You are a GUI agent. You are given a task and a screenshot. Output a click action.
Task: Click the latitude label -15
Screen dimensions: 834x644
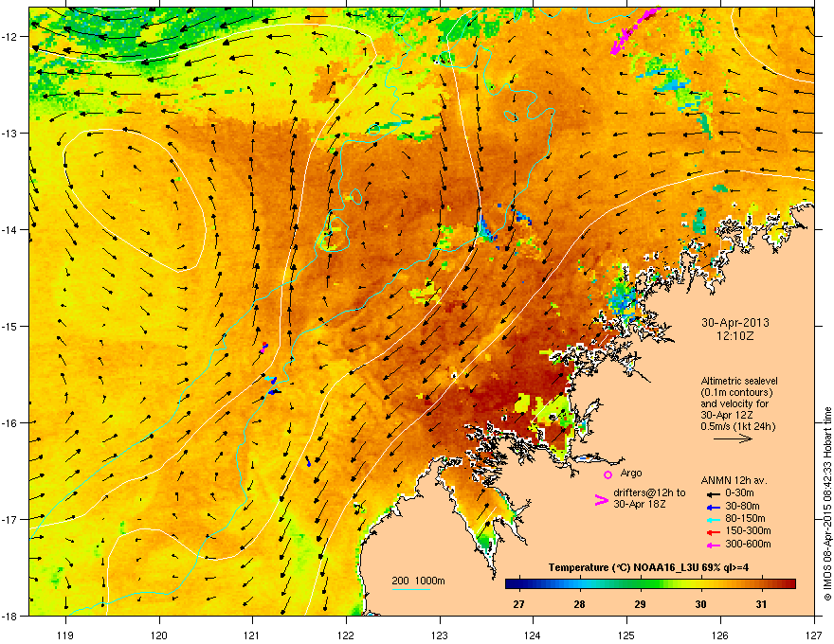9,326
